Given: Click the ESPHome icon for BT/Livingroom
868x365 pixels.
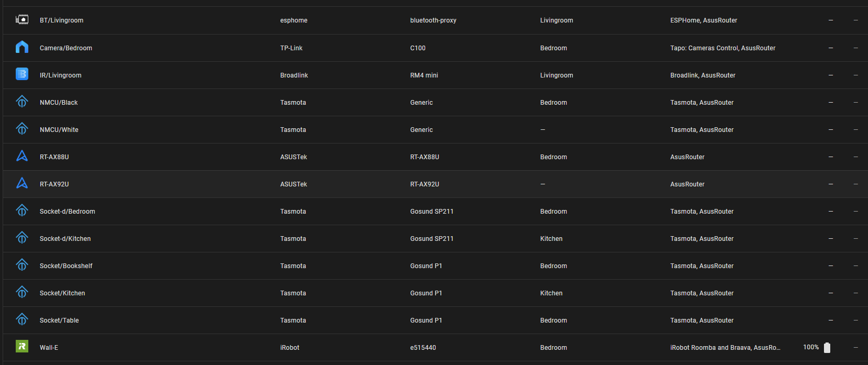Looking at the screenshot, I should coord(22,20).
